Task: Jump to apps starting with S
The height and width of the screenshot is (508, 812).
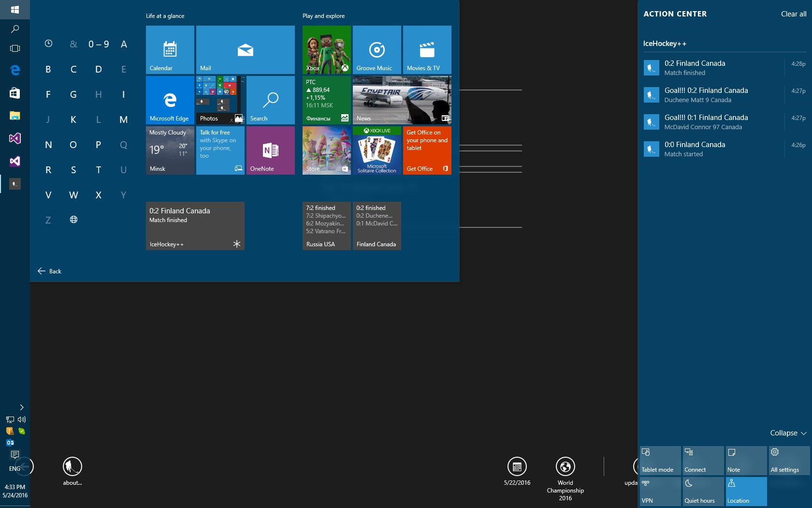Action: pos(73,170)
